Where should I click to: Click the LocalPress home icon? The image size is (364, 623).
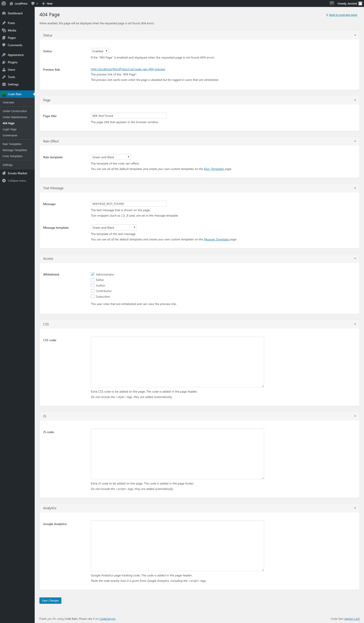(x=11, y=3)
